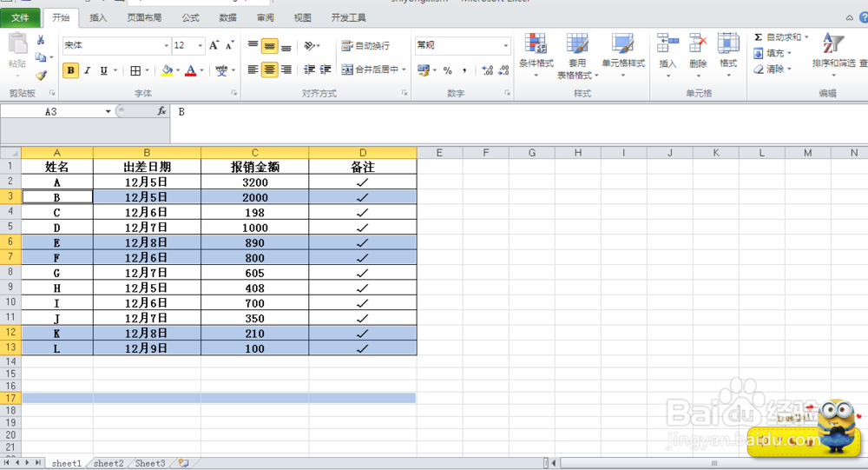The height and width of the screenshot is (470, 868).
Task: Open 套用表格格式 table format gallery
Action: (x=577, y=56)
